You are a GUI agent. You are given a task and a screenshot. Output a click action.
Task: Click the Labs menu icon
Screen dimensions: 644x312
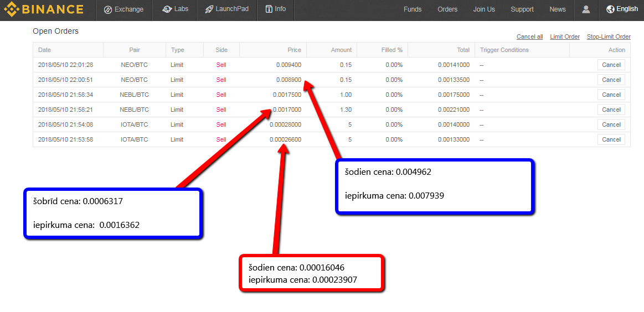167,9
